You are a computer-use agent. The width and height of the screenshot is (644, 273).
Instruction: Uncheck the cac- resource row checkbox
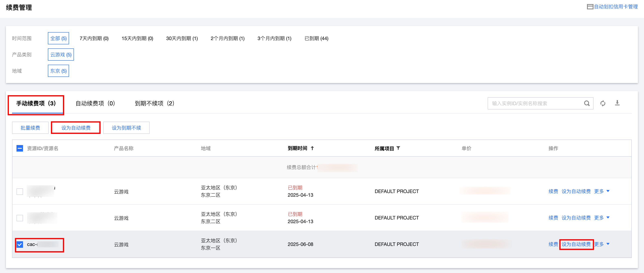20,244
